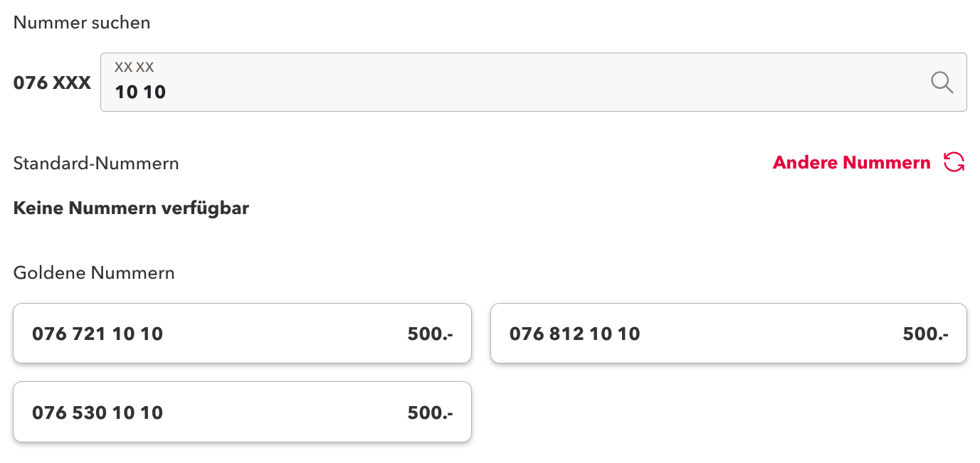Load other numbers via Andere Nummern
Screen dimensions: 980x463
click(851, 163)
